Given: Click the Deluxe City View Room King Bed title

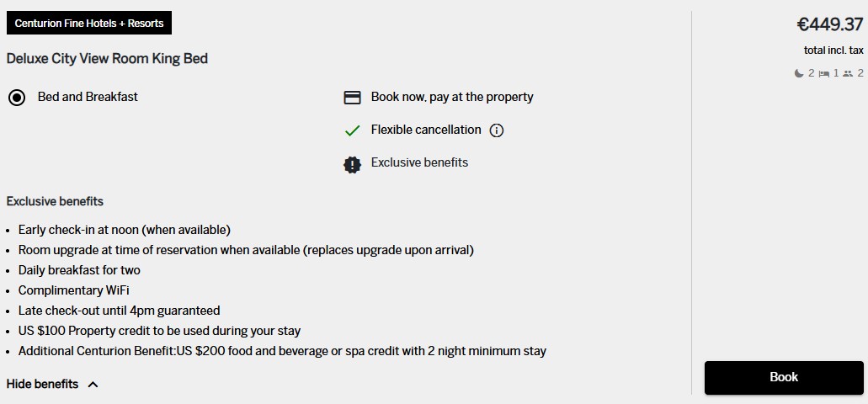Looking at the screenshot, I should point(108,59).
